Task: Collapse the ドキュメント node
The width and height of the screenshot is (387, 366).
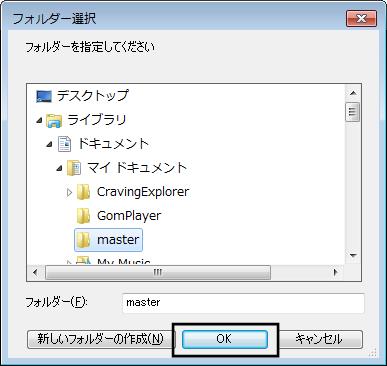Action: click(x=49, y=144)
